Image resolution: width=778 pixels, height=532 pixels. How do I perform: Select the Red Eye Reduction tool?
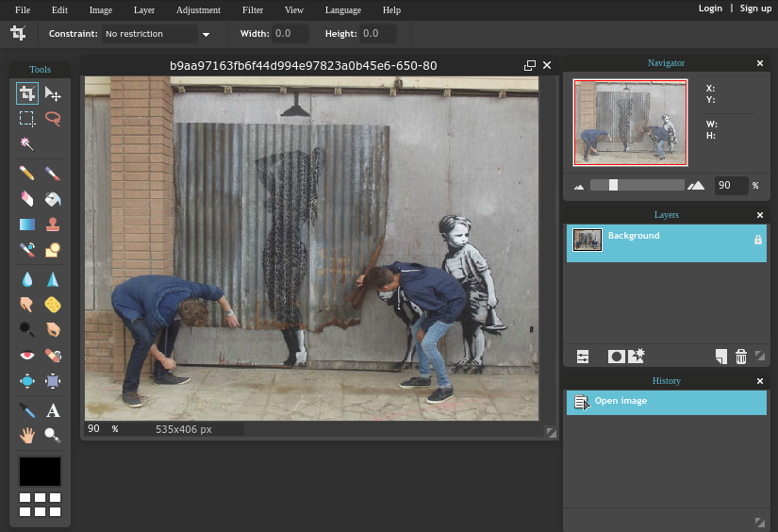point(27,356)
